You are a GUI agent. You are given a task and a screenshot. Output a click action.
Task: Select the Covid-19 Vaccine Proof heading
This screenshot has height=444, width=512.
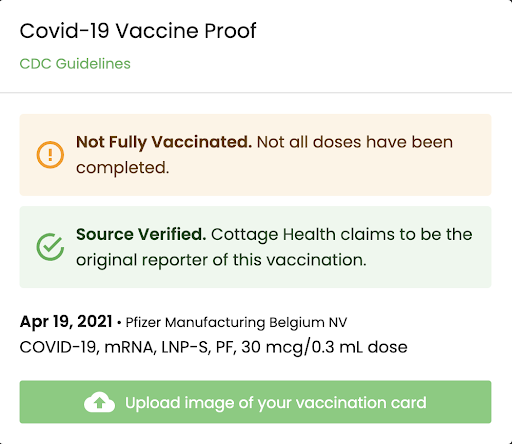[x=138, y=31]
